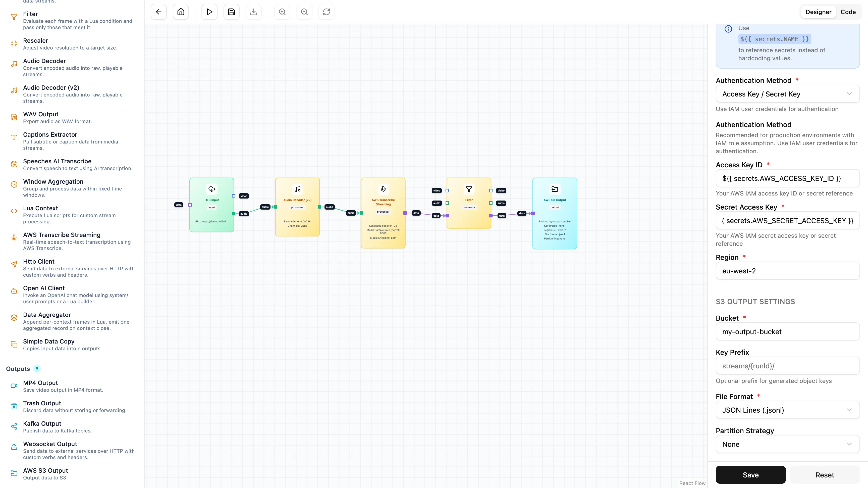Open the Partition Strategy dropdown

(x=787, y=444)
